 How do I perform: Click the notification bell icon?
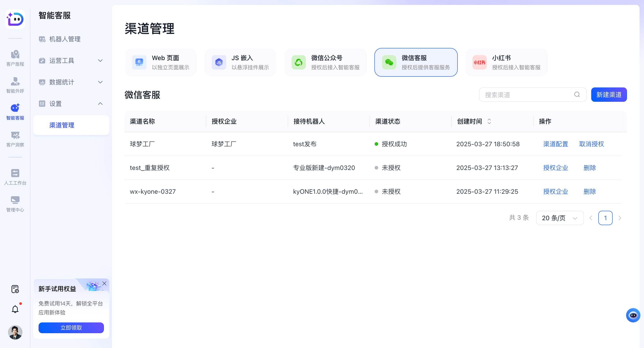15,309
